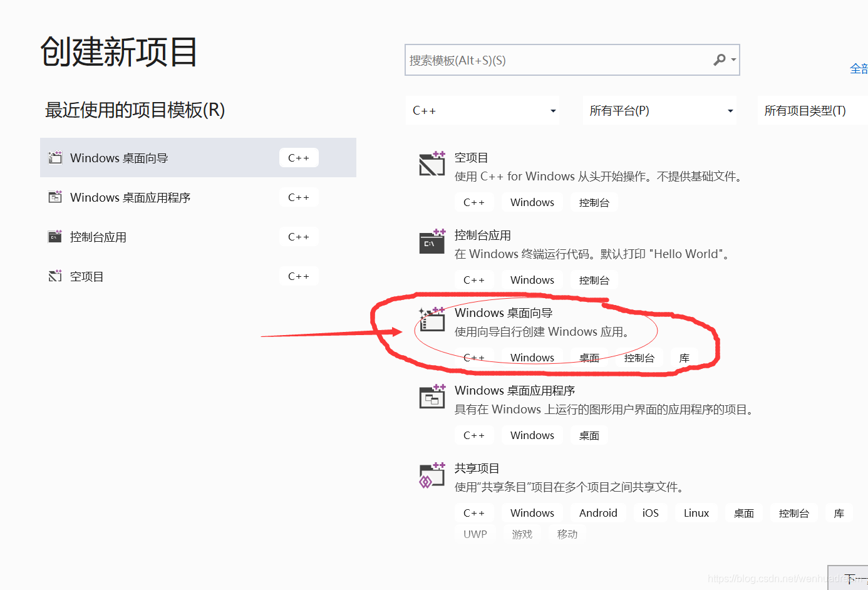Viewport: 868px width, 590px height.
Task: Select the Windows 桌面应用程序 template title in list
Action: coord(515,390)
